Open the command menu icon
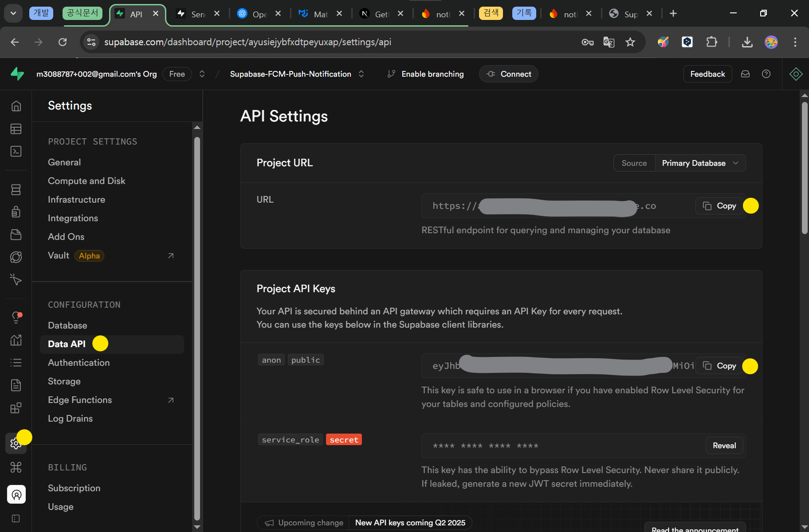 click(16, 467)
